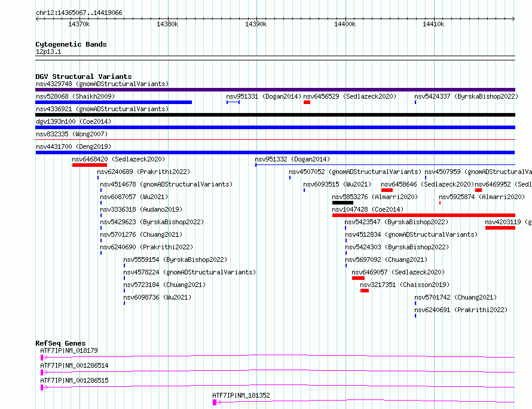532x409 pixels.
Task: Click the magenta exon box of ATF7IP|NM_181352
Action: [215, 402]
